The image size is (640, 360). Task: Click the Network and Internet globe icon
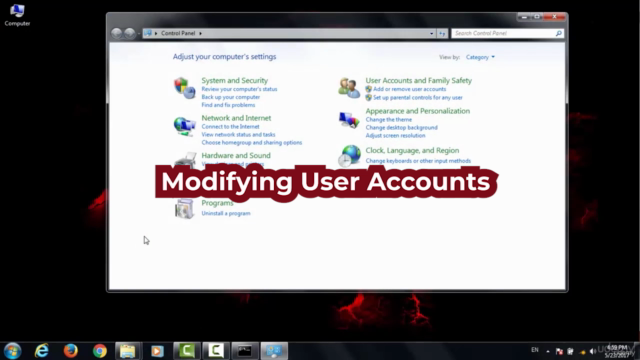[x=184, y=126]
